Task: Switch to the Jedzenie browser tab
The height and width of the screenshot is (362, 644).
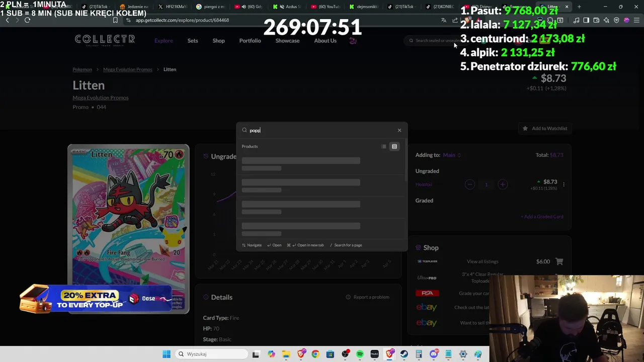Action: [134, 7]
